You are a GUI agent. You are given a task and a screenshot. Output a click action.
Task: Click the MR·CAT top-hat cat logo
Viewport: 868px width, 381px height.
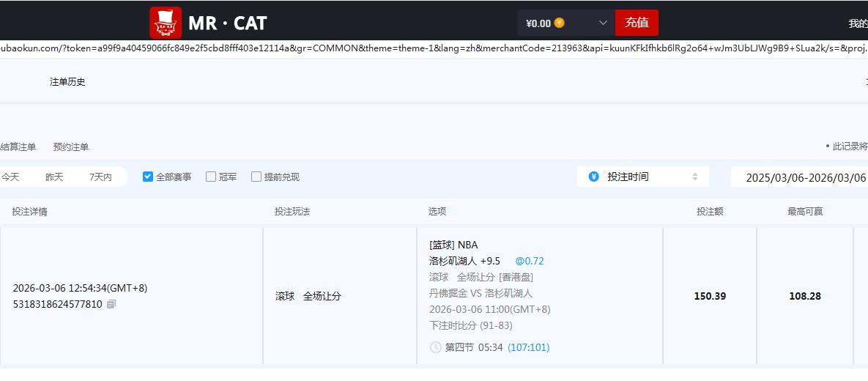(x=166, y=23)
